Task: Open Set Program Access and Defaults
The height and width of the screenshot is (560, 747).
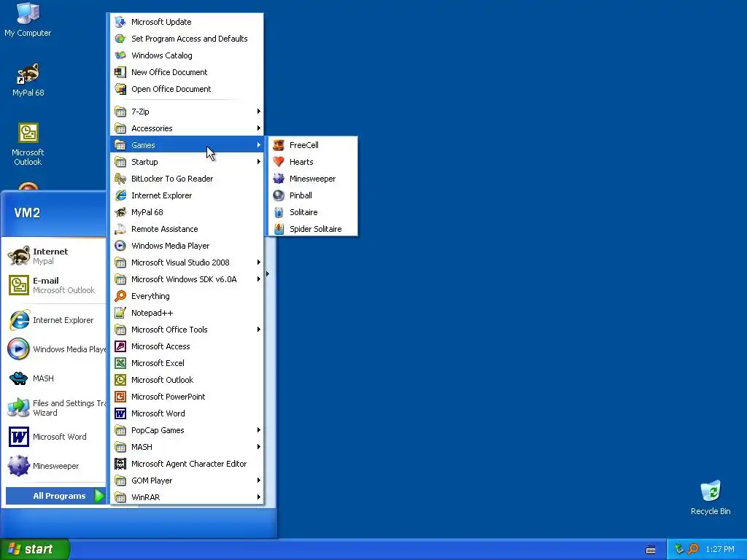Action: pos(187,39)
